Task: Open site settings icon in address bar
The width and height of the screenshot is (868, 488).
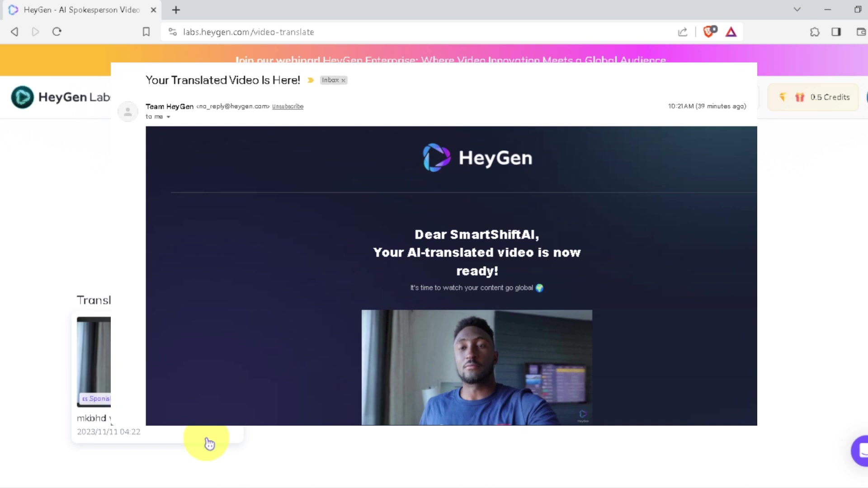Action: pyautogui.click(x=172, y=32)
